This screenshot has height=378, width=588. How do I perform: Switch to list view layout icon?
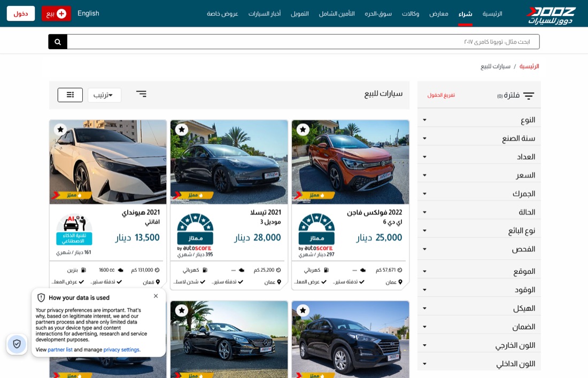point(70,95)
